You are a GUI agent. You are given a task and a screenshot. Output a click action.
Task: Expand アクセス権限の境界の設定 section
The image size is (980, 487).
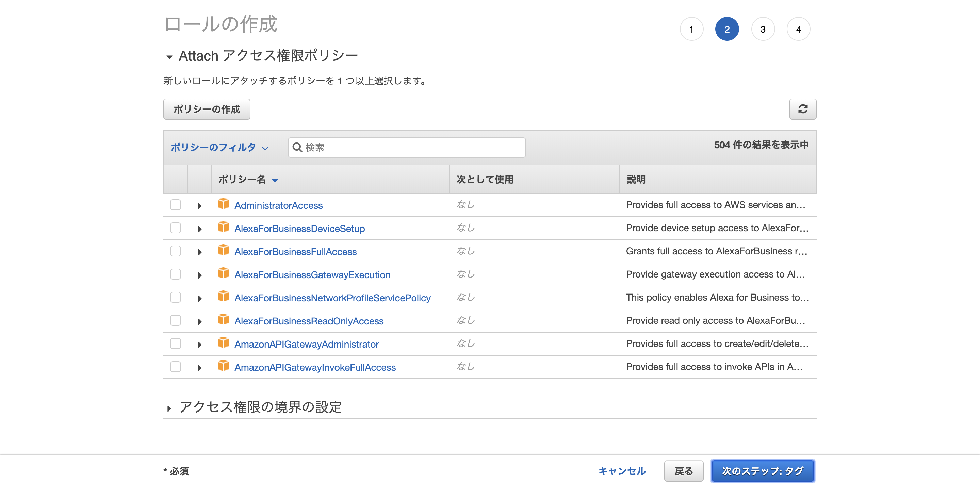click(169, 409)
